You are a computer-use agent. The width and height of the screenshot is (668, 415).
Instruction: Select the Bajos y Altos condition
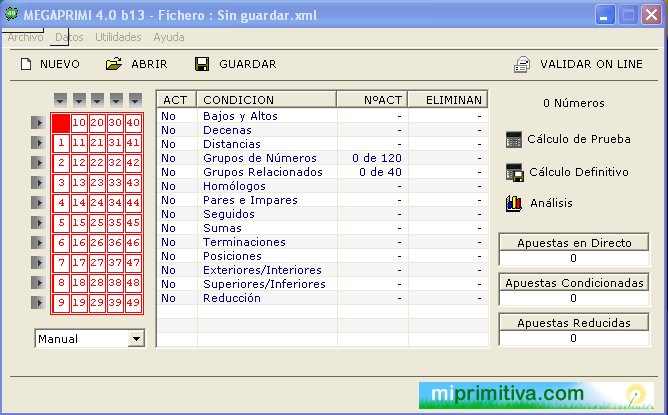pyautogui.click(x=322, y=116)
